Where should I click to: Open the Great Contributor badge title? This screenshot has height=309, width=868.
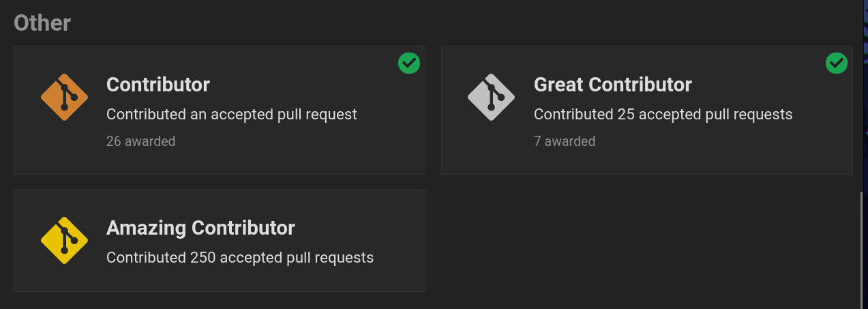click(612, 85)
